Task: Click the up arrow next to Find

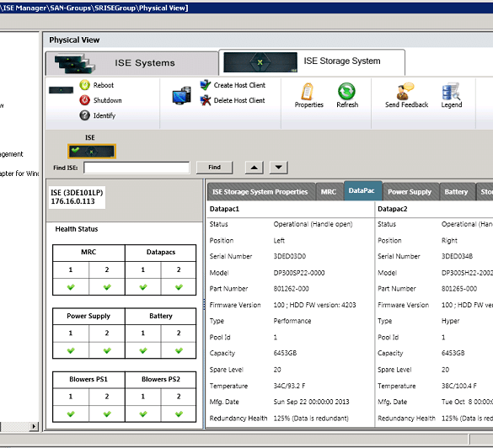Action: pos(254,168)
